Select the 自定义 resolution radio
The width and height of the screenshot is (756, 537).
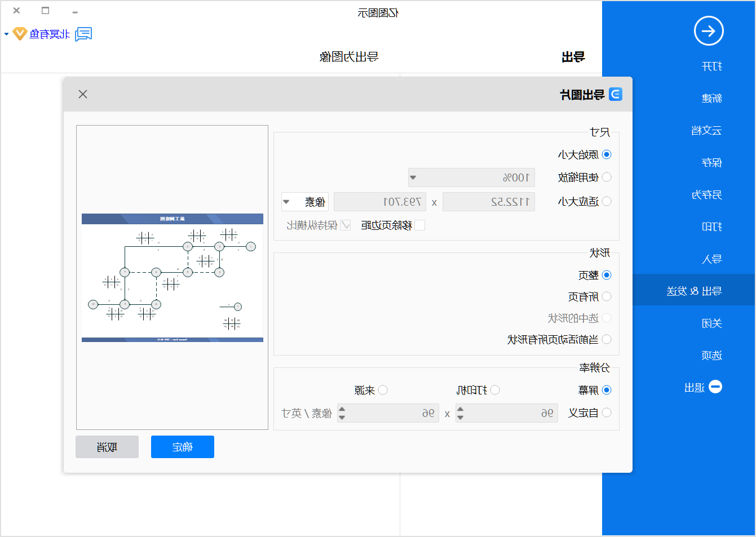(607, 412)
